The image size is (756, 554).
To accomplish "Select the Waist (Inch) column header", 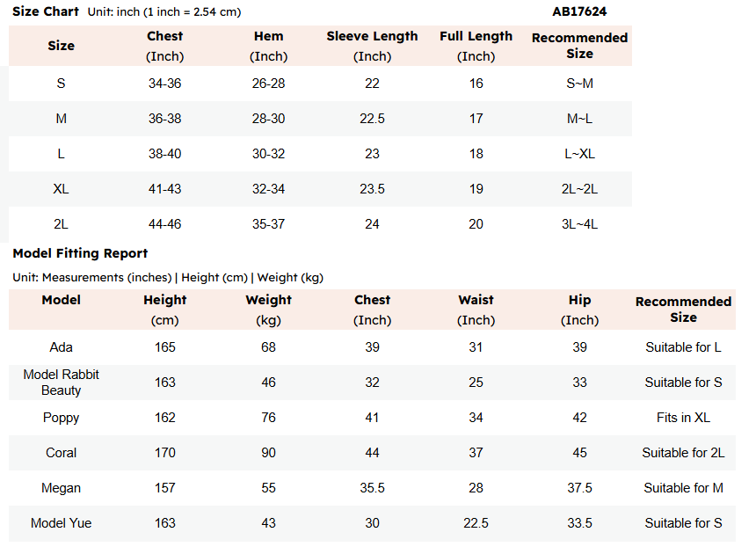I will (x=476, y=310).
